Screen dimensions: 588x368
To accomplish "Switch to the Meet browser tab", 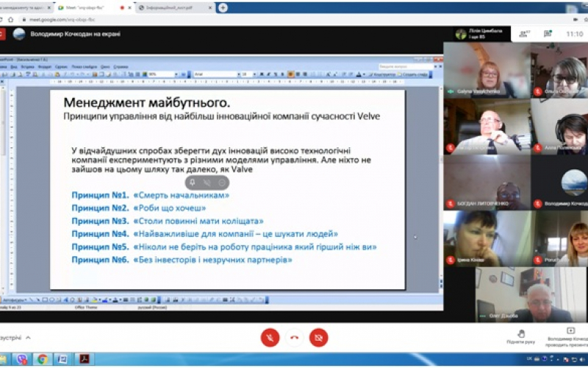I will click(94, 7).
